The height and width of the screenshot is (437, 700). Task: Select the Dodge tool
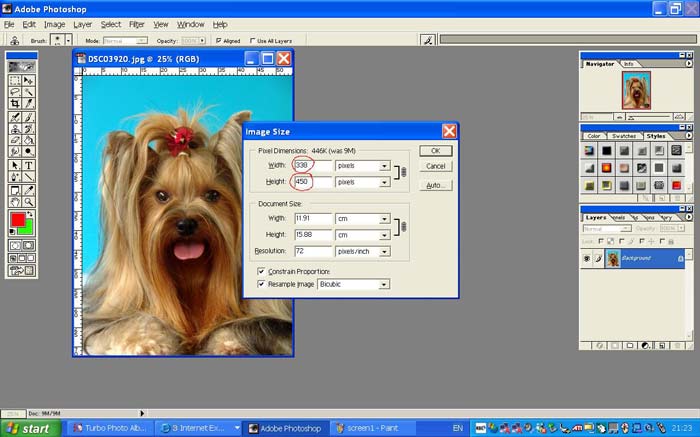click(29, 152)
